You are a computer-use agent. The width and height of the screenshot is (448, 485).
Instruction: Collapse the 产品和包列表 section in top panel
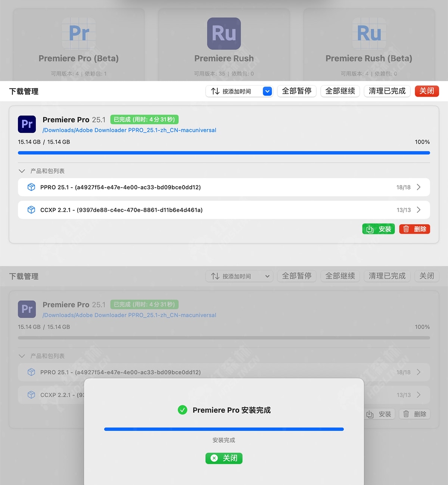[22, 171]
